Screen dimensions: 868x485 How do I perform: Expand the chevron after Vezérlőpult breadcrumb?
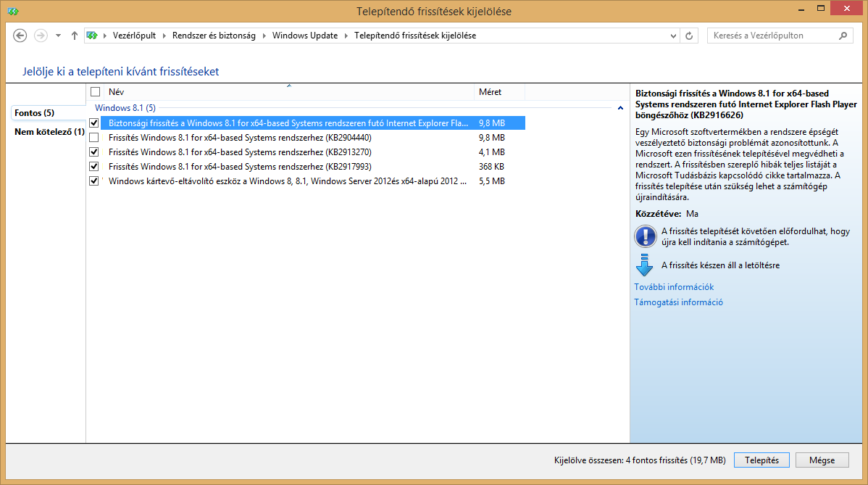(164, 36)
